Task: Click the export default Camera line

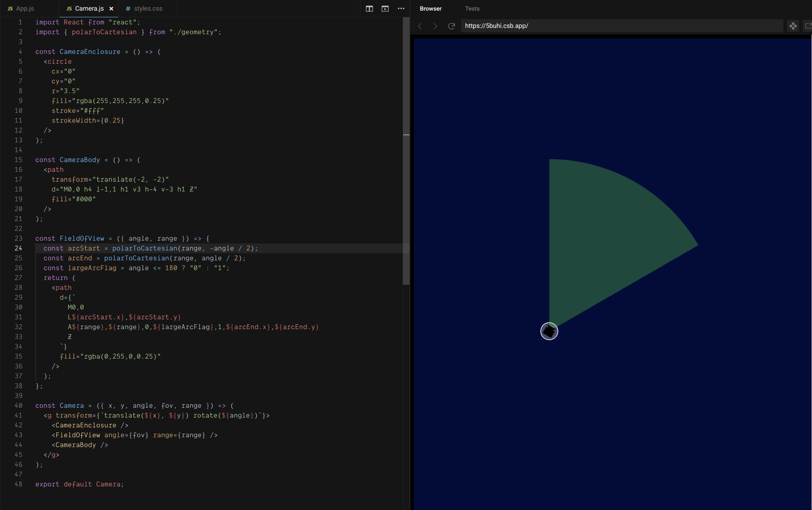Action: tap(79, 484)
